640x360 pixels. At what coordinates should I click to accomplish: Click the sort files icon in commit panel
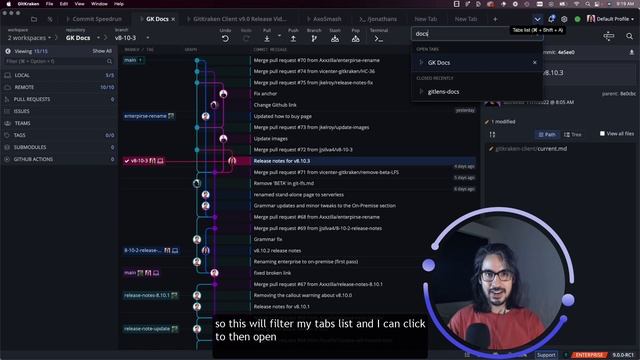(x=492, y=134)
